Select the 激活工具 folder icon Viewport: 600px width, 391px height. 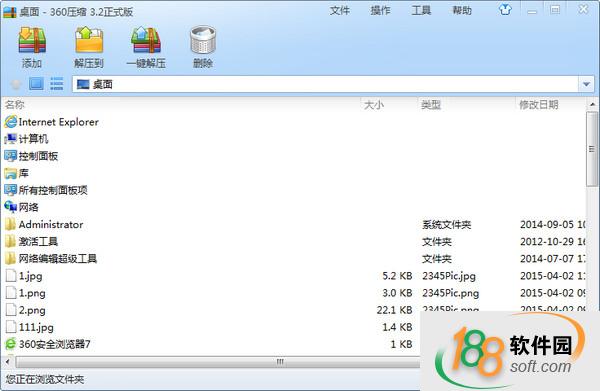11,241
